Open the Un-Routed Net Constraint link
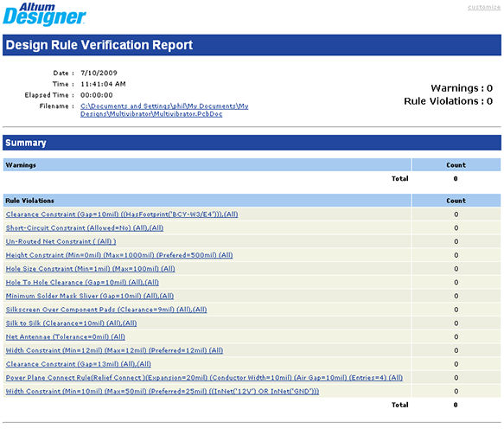Image resolution: width=504 pixels, height=435 pixels. click(61, 241)
